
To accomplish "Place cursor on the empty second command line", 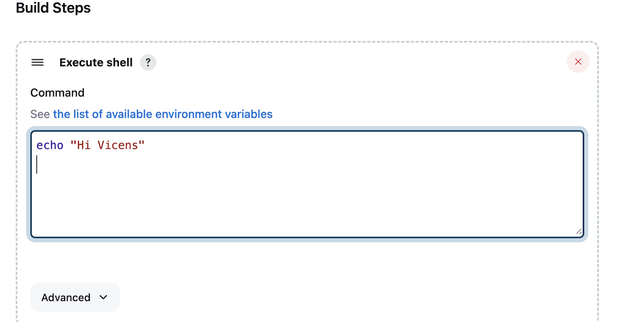I will point(129,165).
